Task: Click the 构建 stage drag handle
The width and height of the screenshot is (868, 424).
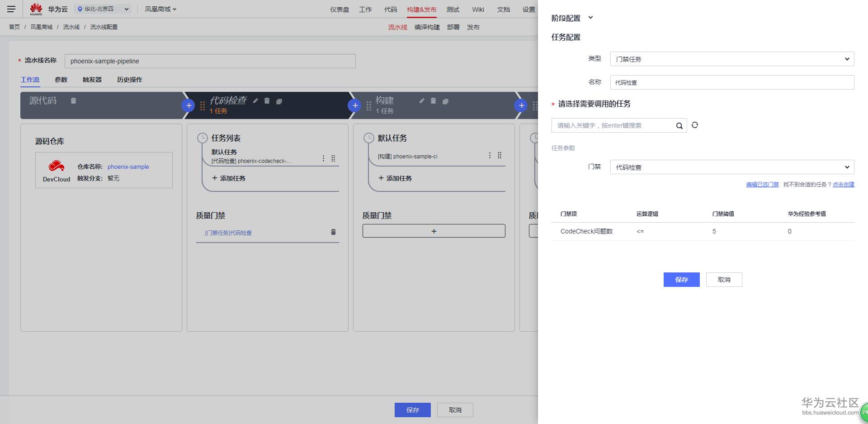Action: (x=369, y=106)
